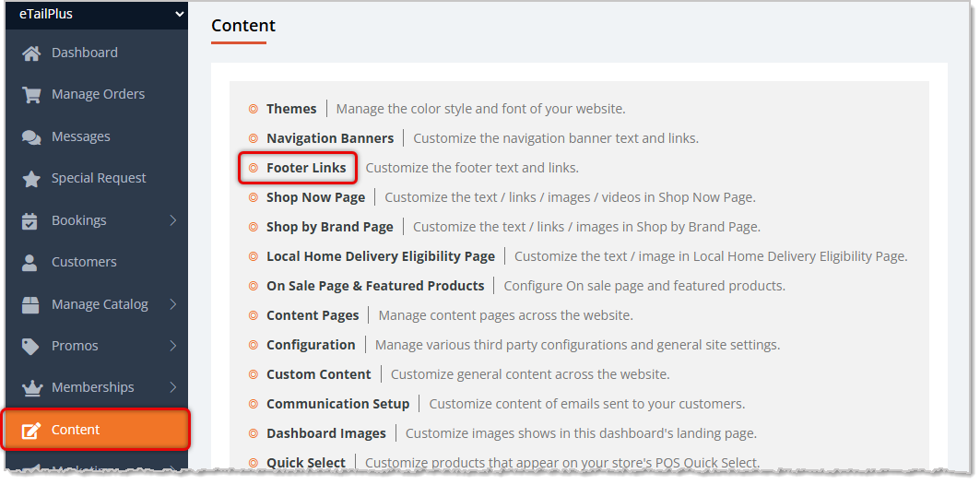This screenshot has height=485, width=980.
Task: Open the Shop by Brand Page link
Action: [x=330, y=227]
